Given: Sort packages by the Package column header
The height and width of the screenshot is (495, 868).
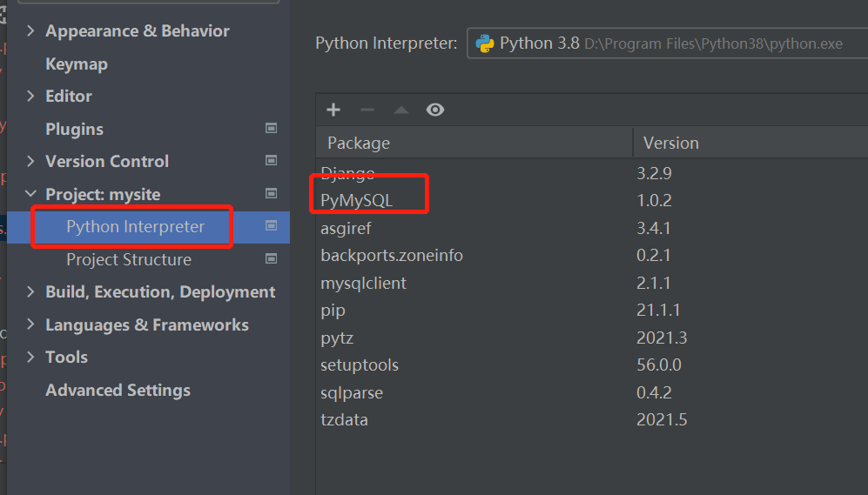Looking at the screenshot, I should tap(359, 143).
